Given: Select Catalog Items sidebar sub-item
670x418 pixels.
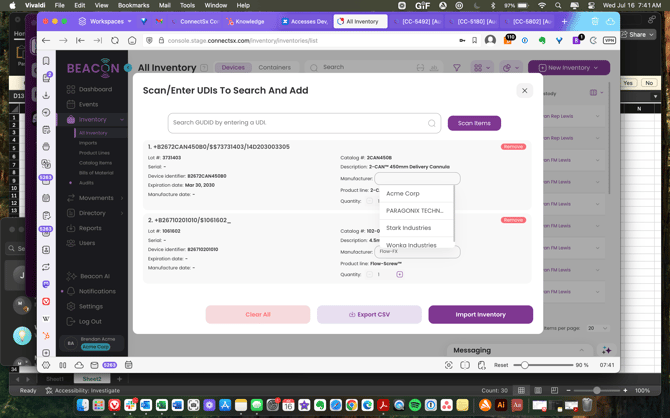Looking at the screenshot, I should pyautogui.click(x=95, y=163).
